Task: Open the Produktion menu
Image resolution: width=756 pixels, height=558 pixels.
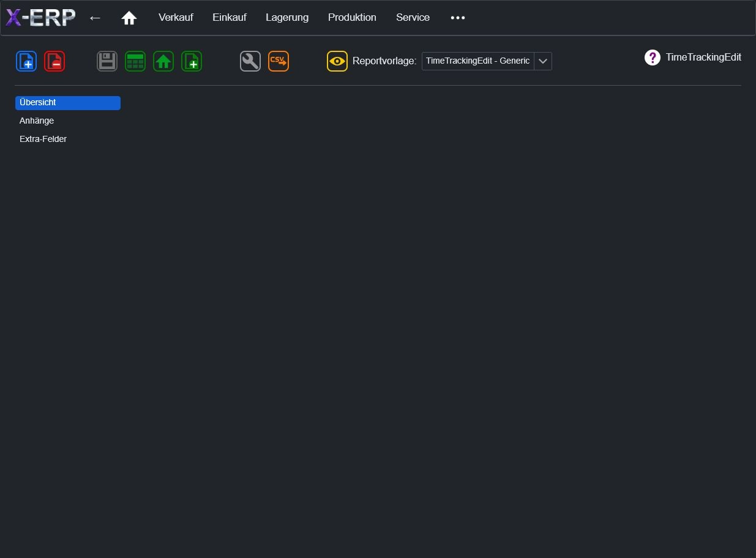Action: click(352, 18)
